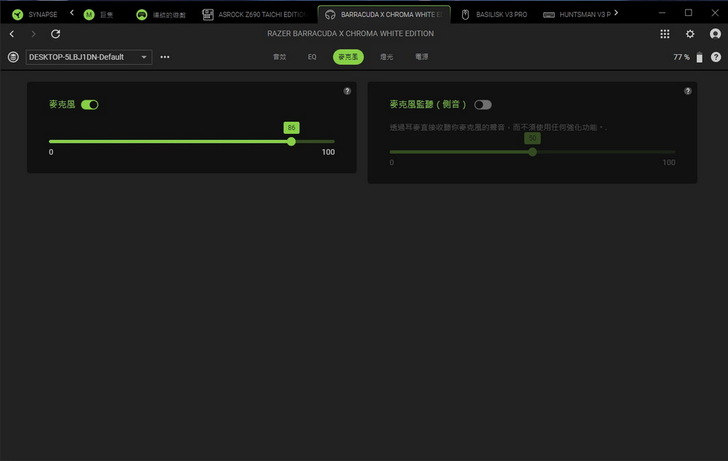Image resolution: width=728 pixels, height=461 pixels.
Task: Click the microphone volume slider handle
Action: click(291, 142)
